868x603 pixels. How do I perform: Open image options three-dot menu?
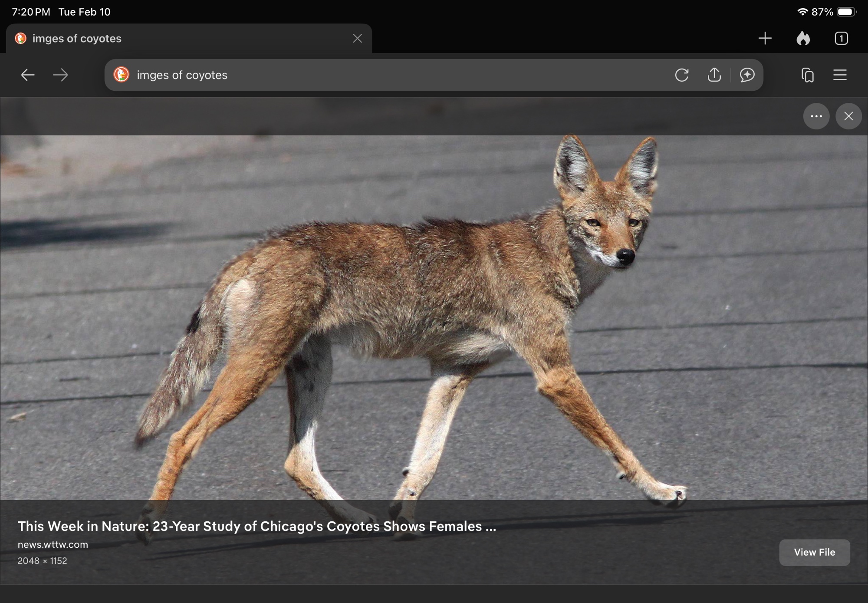click(816, 116)
